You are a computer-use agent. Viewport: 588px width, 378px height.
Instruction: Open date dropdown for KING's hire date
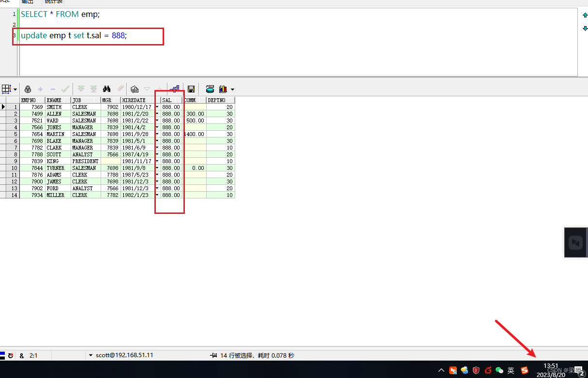point(157,161)
